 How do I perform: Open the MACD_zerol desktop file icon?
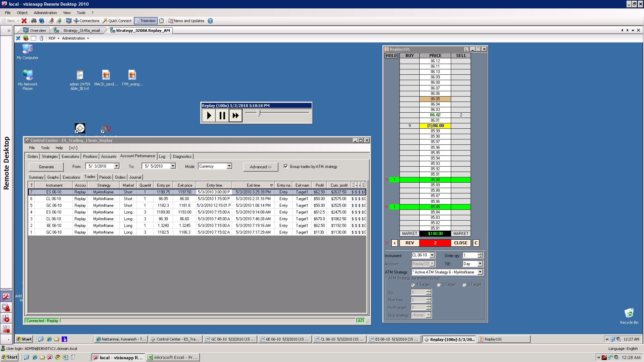106,75
